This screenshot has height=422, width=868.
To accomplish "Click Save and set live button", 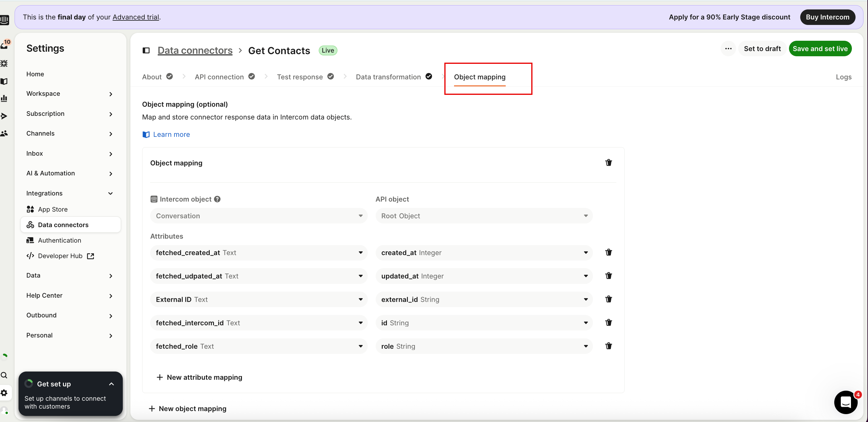I will point(820,49).
